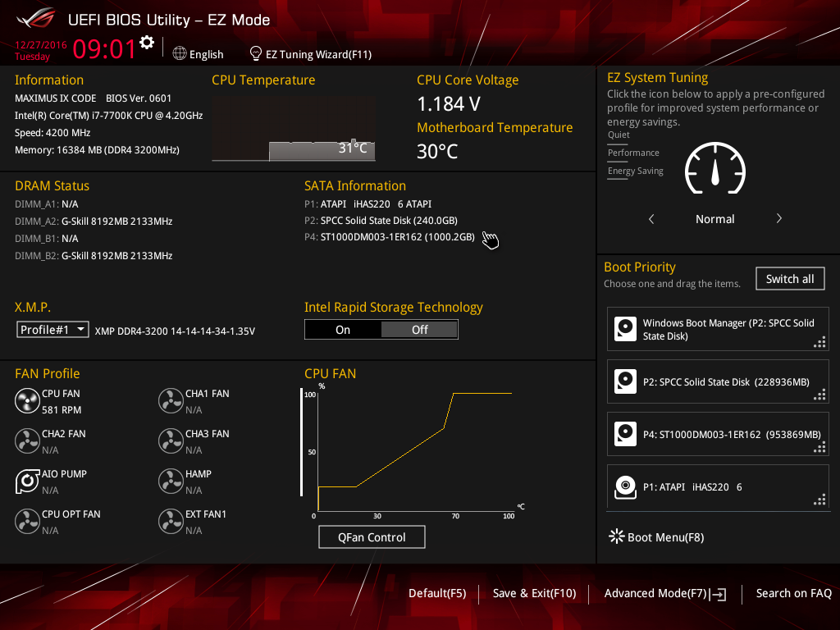Viewport: 840px width, 630px height.
Task: Open the date and time settings gear
Action: (147, 43)
